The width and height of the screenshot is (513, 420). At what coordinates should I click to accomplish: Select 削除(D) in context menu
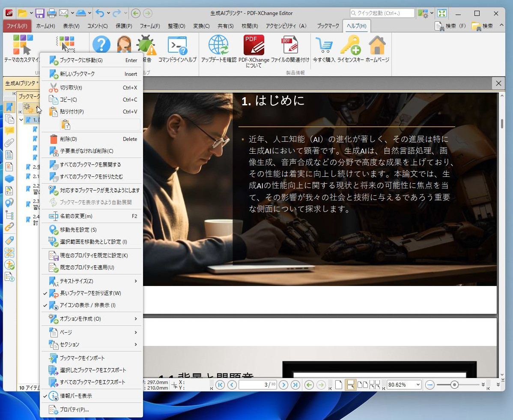point(92,139)
